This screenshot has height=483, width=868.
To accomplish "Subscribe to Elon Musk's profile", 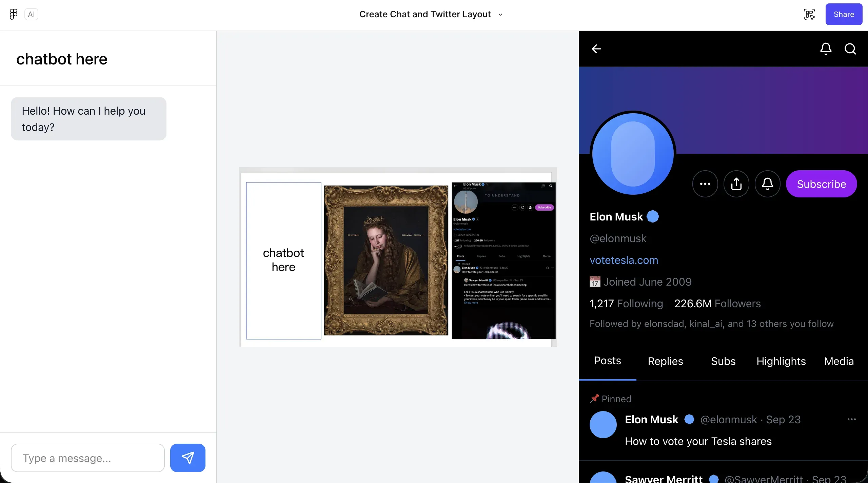I will [822, 184].
